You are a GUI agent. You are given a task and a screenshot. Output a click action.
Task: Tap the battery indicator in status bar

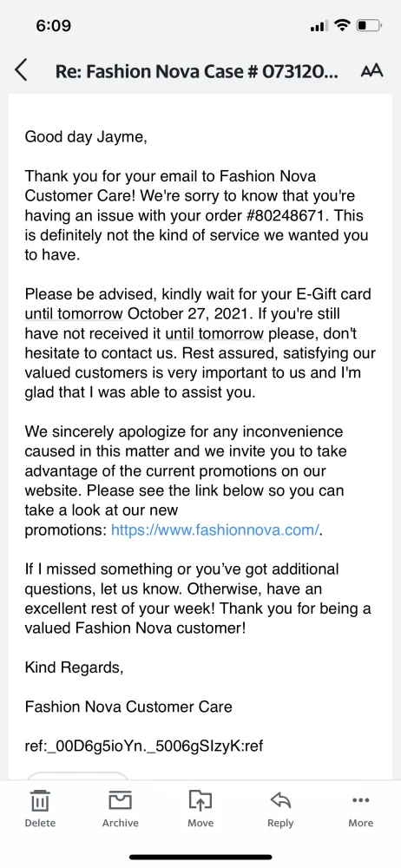[370, 25]
